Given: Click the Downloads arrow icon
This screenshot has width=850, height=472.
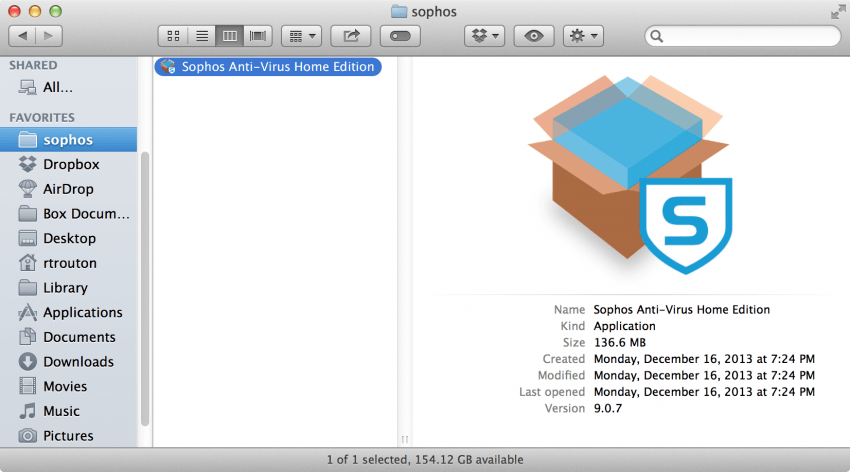Looking at the screenshot, I should (27, 361).
